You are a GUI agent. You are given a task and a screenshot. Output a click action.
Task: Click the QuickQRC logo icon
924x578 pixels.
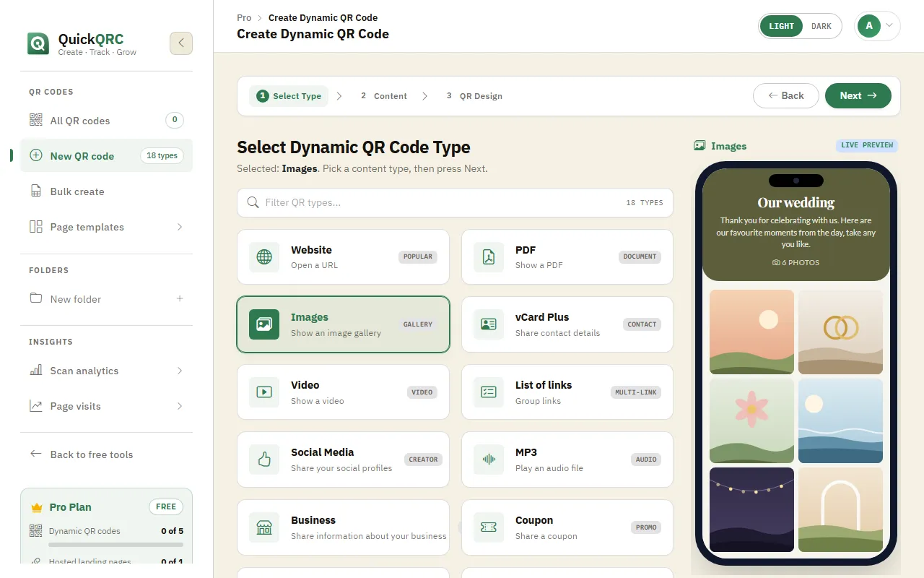38,43
